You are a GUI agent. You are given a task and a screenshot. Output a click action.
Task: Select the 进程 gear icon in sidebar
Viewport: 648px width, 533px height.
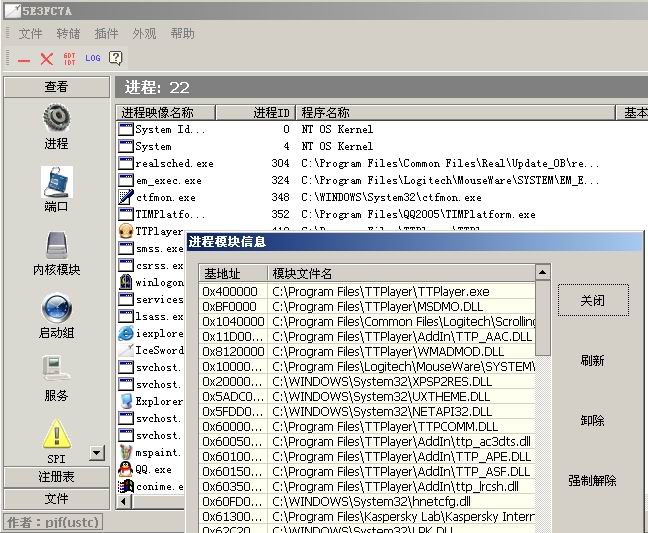coord(56,118)
